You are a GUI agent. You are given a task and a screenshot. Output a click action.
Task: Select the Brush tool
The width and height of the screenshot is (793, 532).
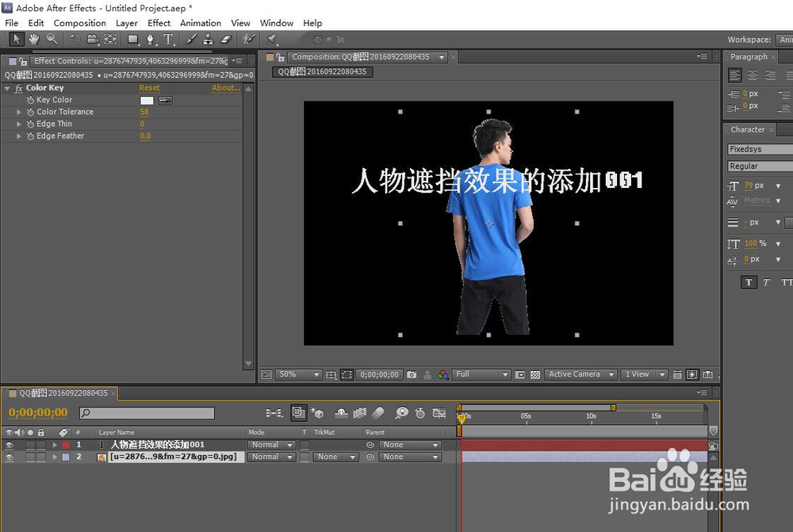(x=191, y=39)
